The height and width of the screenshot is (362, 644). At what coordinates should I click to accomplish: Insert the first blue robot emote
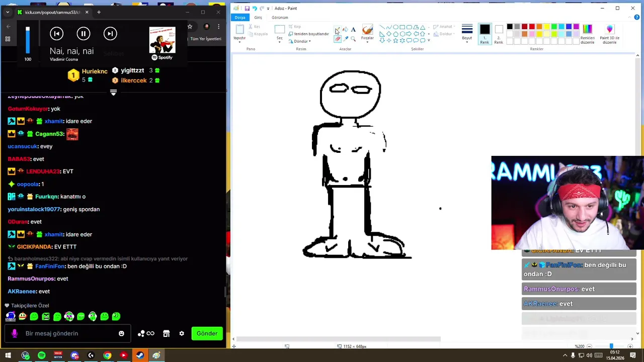click(x=11, y=316)
